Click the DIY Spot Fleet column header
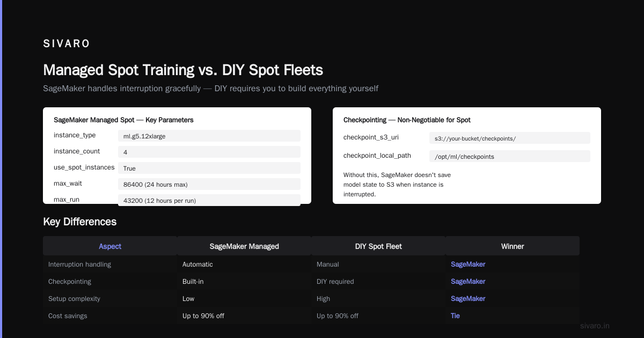Screen dimensions: 644x338 378,246
